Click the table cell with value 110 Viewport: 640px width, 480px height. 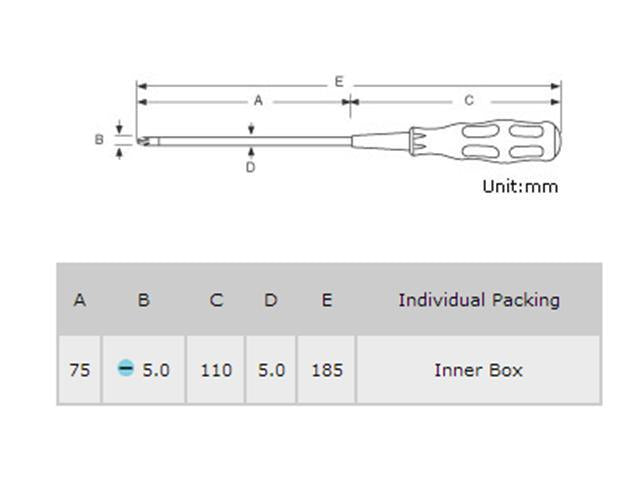pyautogui.click(x=216, y=370)
